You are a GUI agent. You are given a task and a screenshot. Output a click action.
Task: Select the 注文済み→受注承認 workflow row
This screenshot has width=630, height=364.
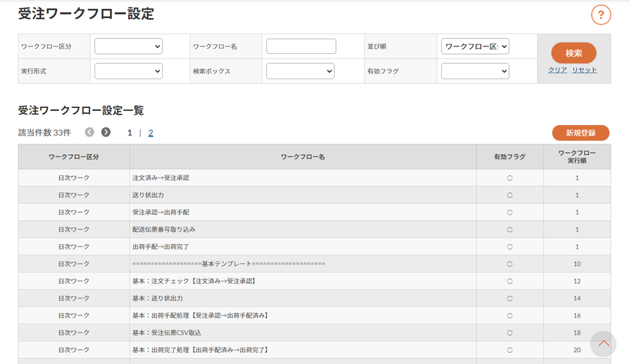click(x=314, y=178)
